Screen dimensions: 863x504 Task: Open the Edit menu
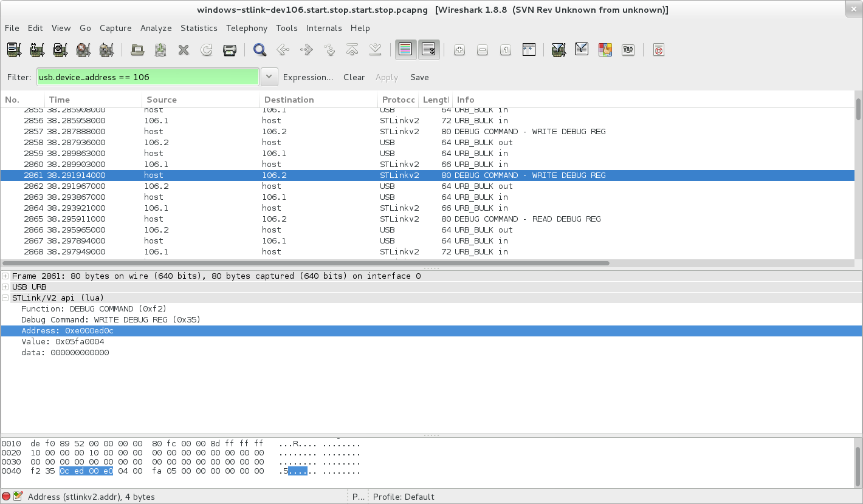[x=35, y=28]
